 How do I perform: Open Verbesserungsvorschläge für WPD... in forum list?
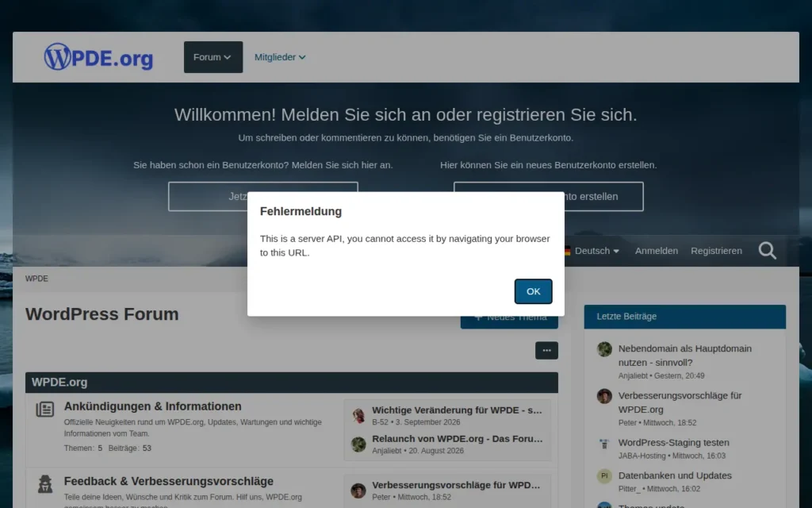[456, 485]
